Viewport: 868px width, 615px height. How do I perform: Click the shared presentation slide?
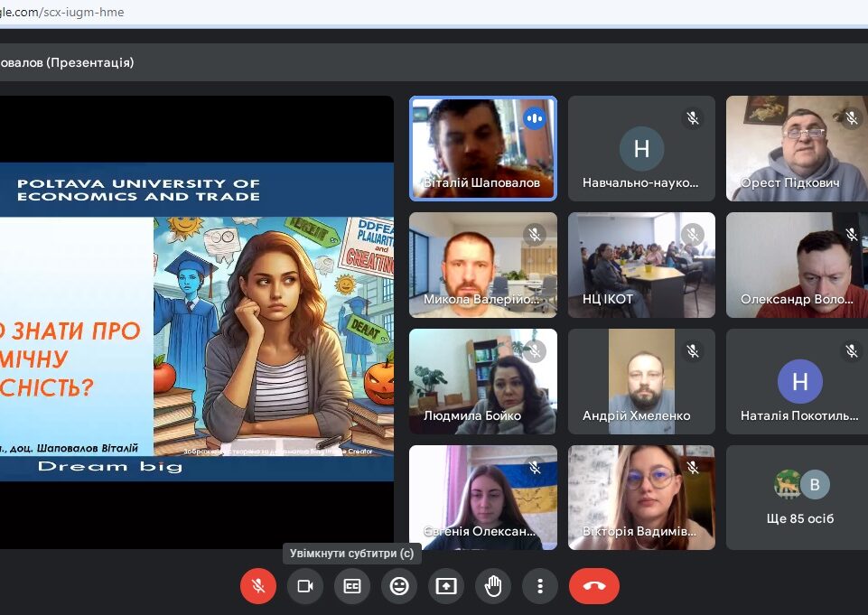point(196,321)
